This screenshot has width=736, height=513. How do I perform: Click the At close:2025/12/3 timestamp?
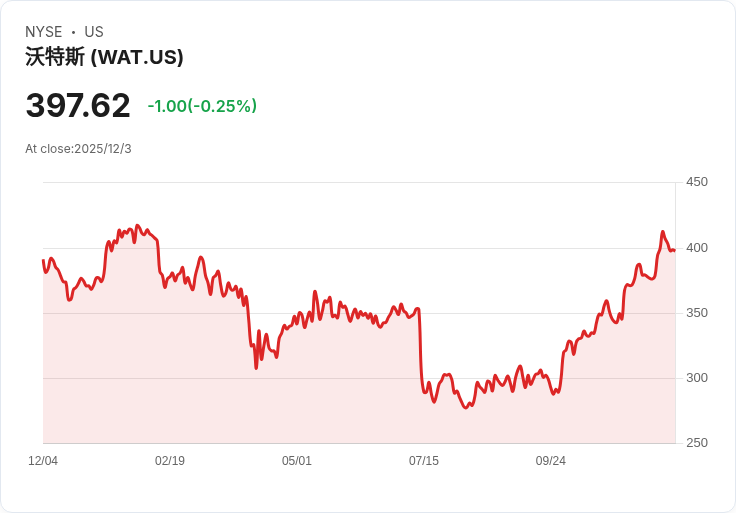(78, 149)
